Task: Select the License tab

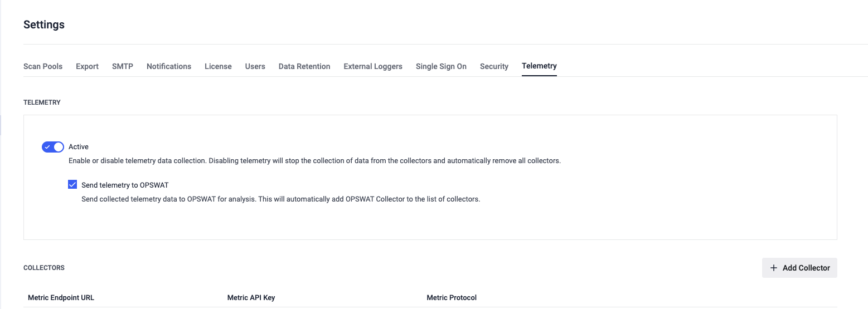Action: (218, 66)
